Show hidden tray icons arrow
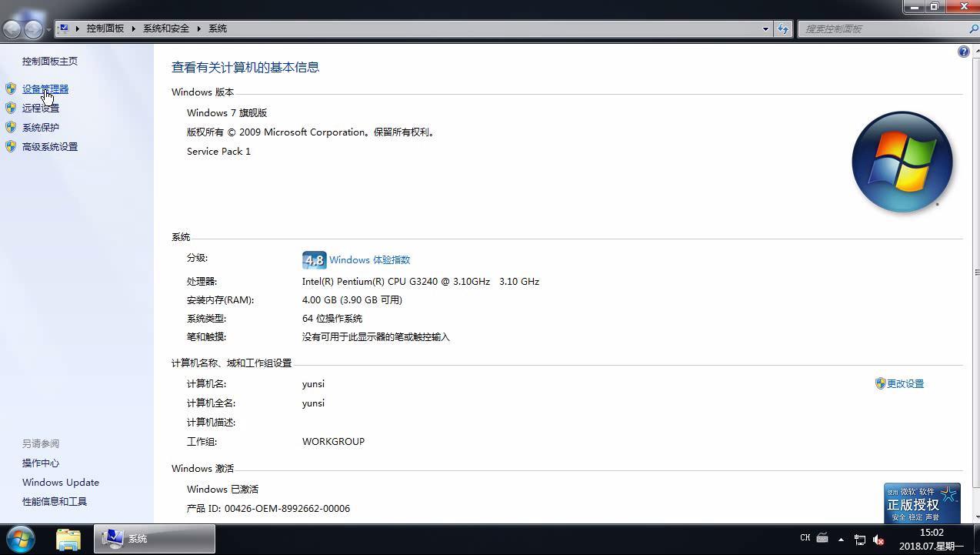 pyautogui.click(x=841, y=540)
